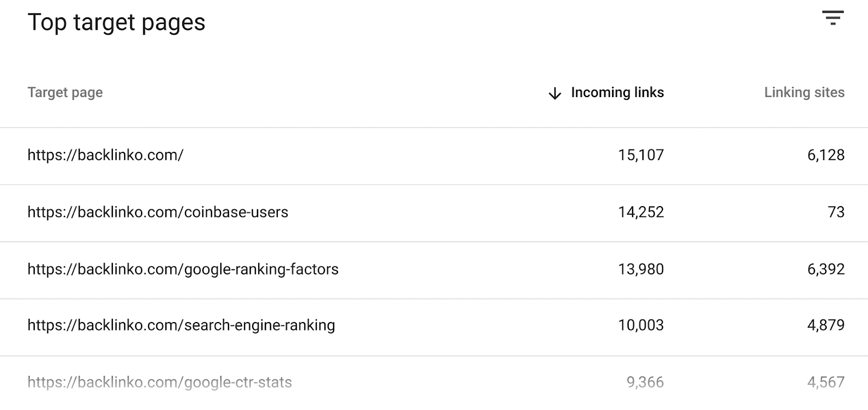Click the 4,567 linking sites value
The width and height of the screenshot is (868, 410).
click(x=826, y=382)
